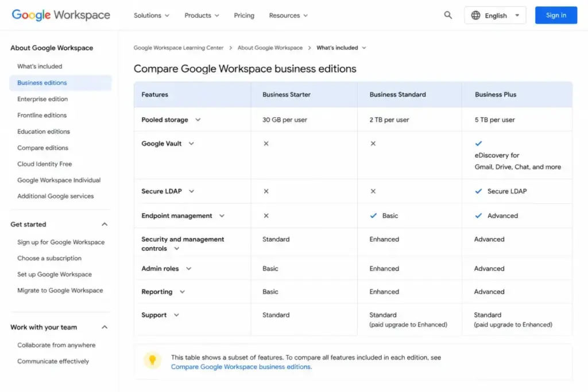The image size is (588, 392).
Task: Expand the Admin roles row chevron
Action: (188, 269)
